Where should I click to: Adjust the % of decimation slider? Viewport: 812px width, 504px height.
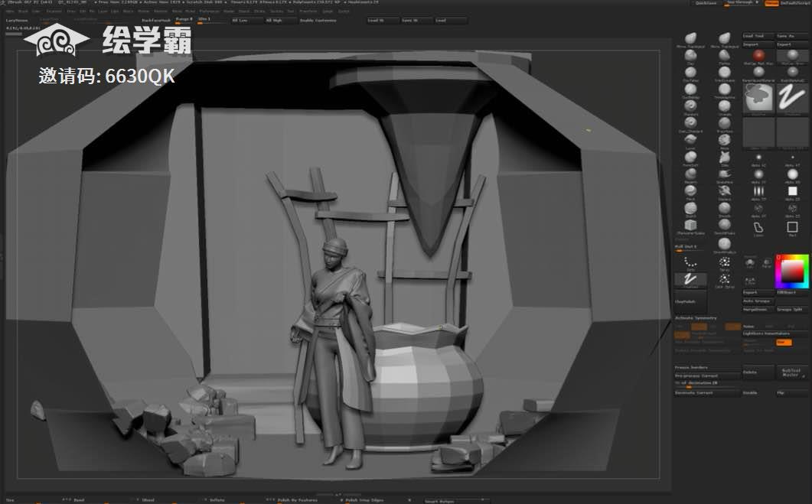[x=707, y=384]
